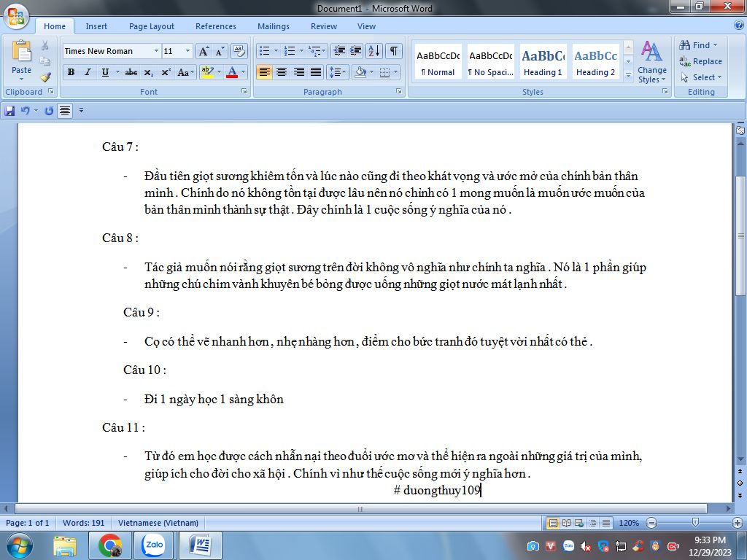Apply subscript x₂ formatting

149,72
